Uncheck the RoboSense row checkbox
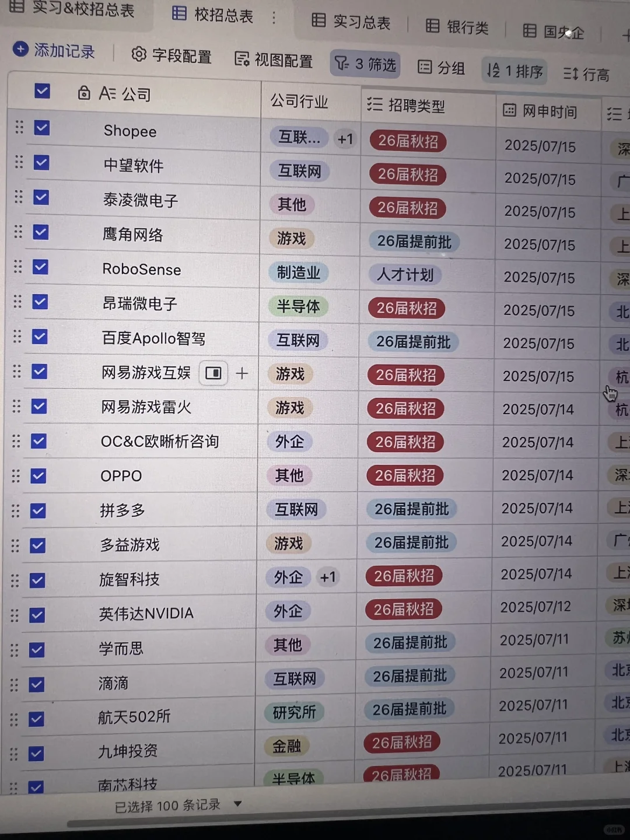630x840 pixels. pos(40,267)
